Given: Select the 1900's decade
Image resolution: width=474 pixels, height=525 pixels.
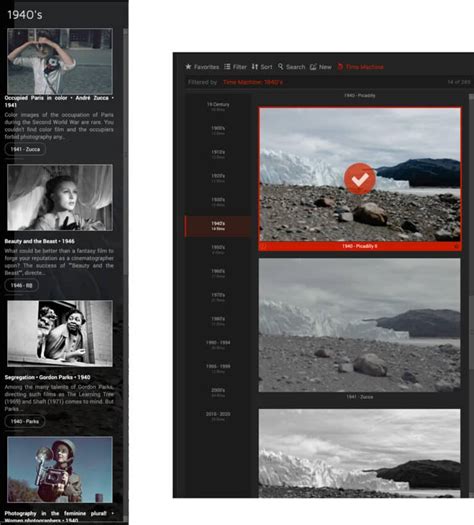Looking at the screenshot, I should pos(218,130).
